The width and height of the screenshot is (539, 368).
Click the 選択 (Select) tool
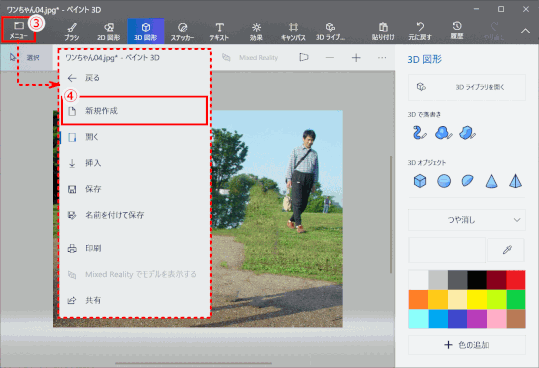coord(26,58)
